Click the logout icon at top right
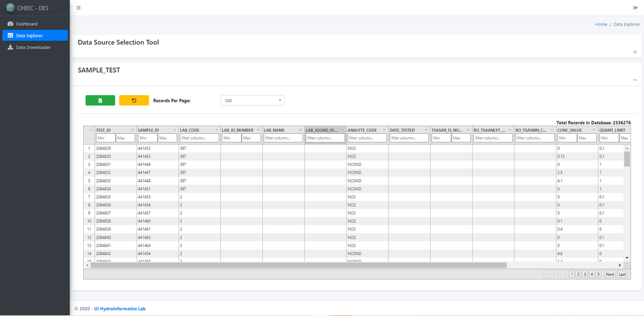This screenshot has height=316, width=644. point(635,8)
